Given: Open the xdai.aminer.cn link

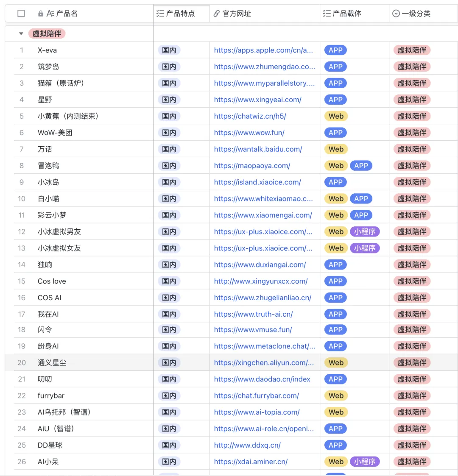Looking at the screenshot, I should click(x=251, y=462).
